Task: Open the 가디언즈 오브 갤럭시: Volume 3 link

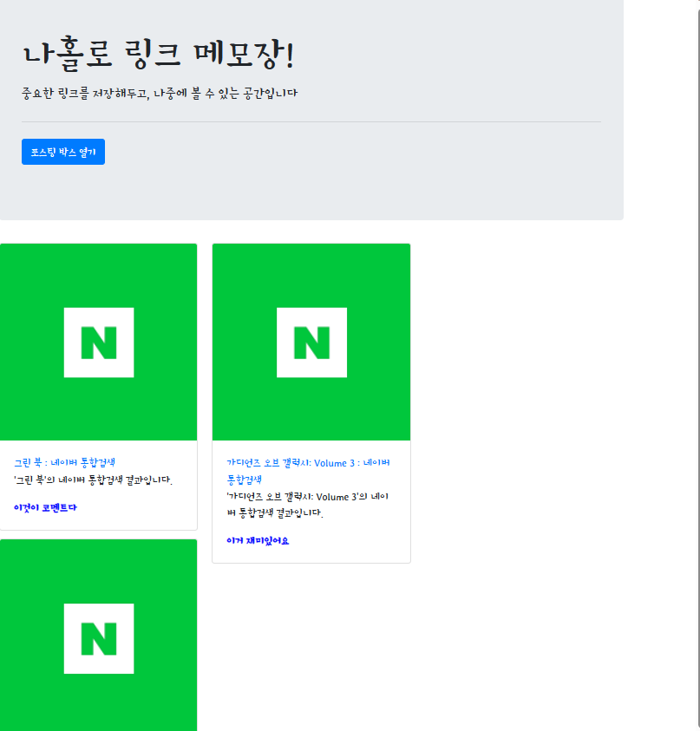Action: 308,471
